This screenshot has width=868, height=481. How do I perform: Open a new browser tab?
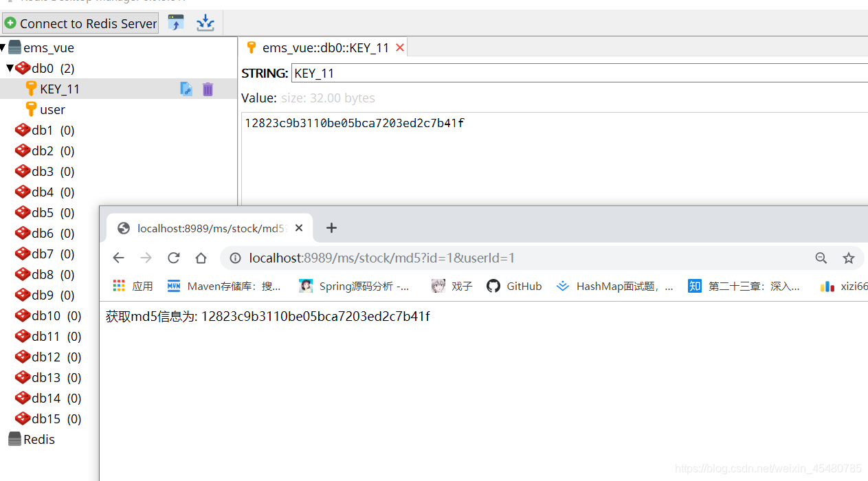tap(331, 227)
